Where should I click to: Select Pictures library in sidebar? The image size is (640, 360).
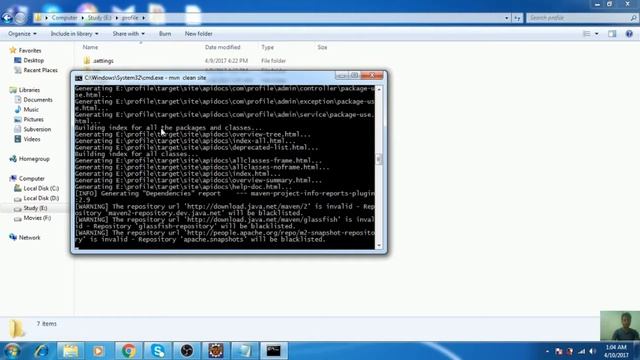[x=33, y=119]
